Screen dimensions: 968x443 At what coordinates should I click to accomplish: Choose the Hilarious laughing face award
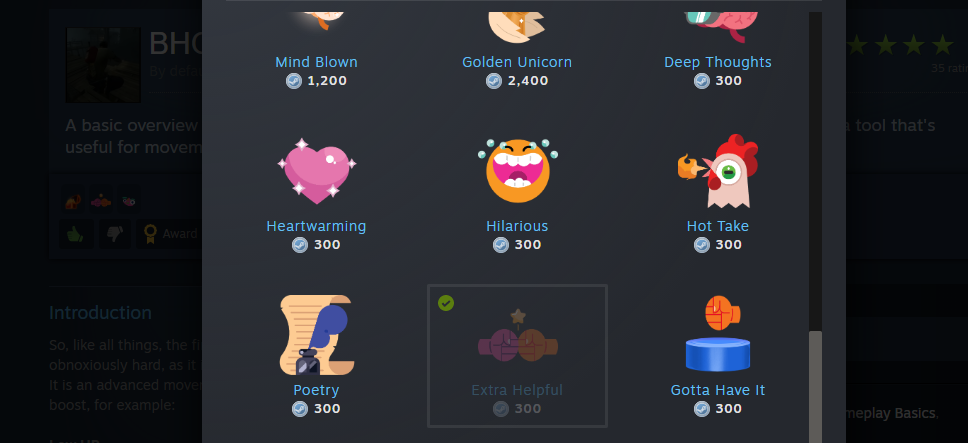click(517, 171)
